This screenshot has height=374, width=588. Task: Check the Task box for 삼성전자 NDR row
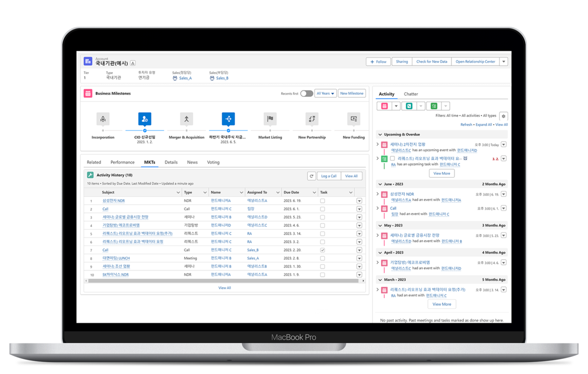(322, 201)
